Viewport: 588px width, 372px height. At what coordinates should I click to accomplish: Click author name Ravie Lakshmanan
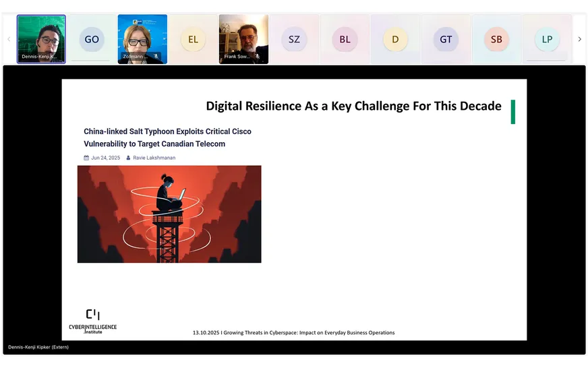pos(153,158)
